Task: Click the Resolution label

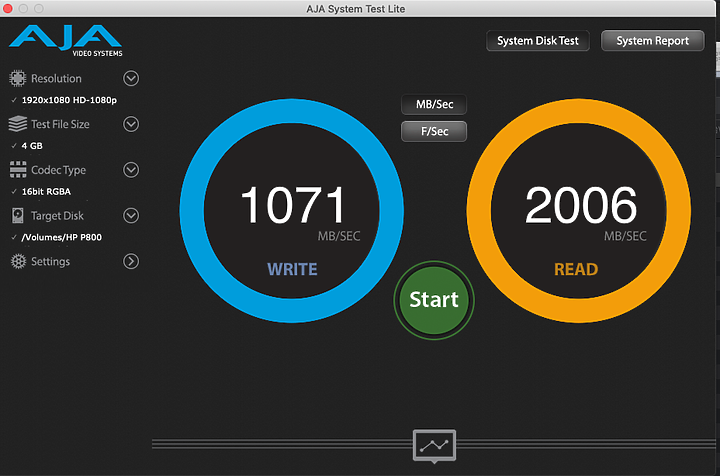Action: [x=56, y=78]
